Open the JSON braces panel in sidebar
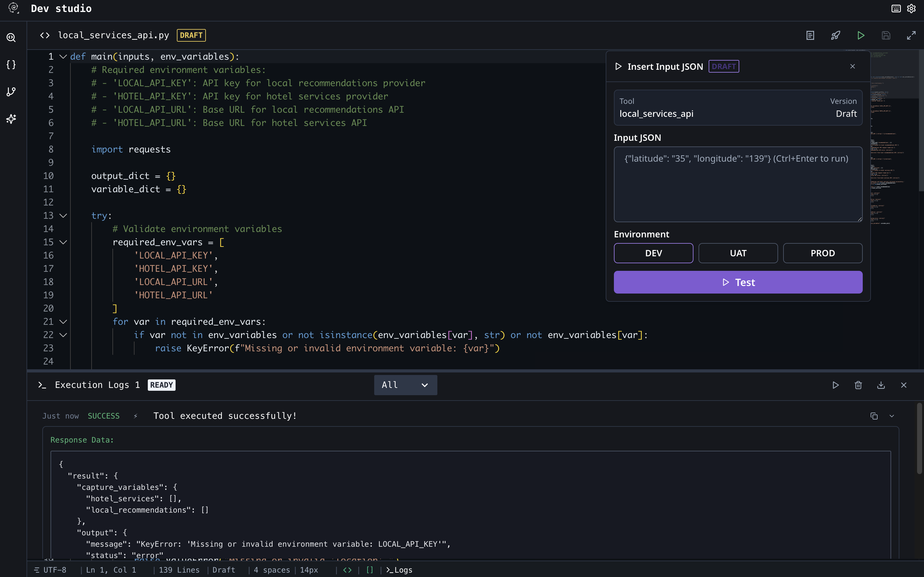924x577 pixels. point(11,64)
